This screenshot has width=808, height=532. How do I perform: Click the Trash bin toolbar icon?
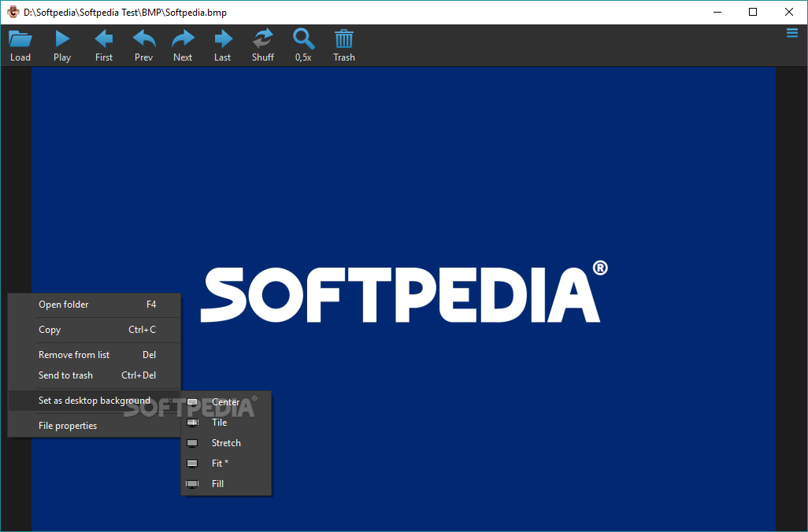343,46
